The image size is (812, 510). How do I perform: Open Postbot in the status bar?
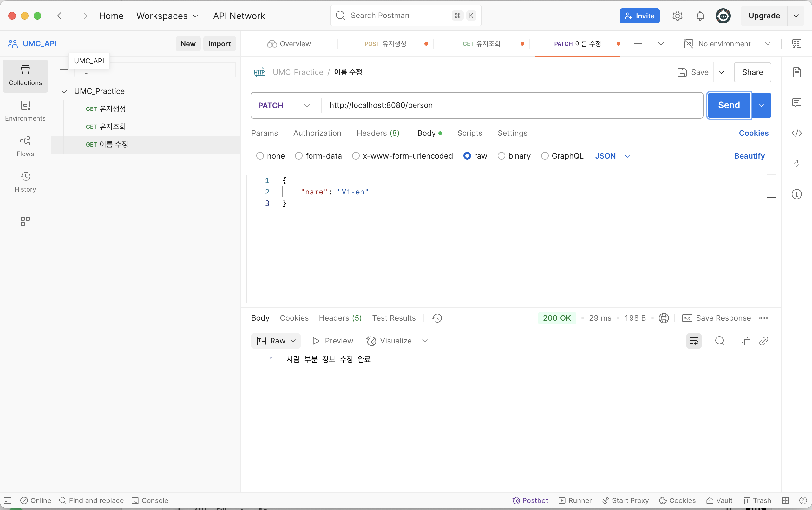click(530, 500)
